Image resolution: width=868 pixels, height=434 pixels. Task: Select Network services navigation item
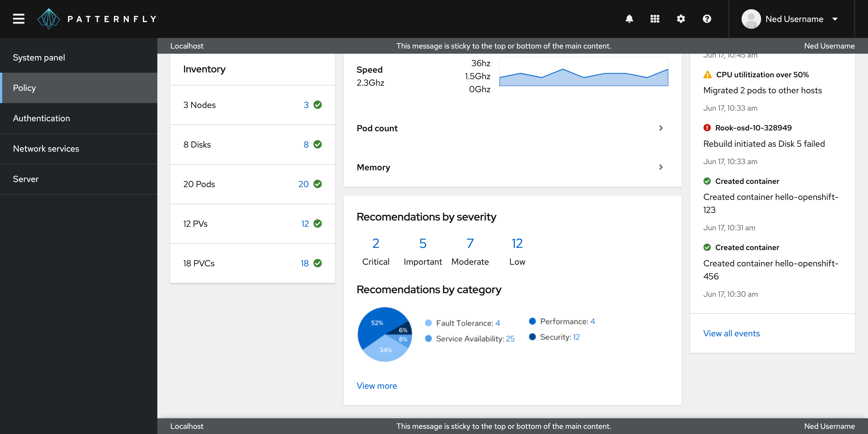coord(46,149)
